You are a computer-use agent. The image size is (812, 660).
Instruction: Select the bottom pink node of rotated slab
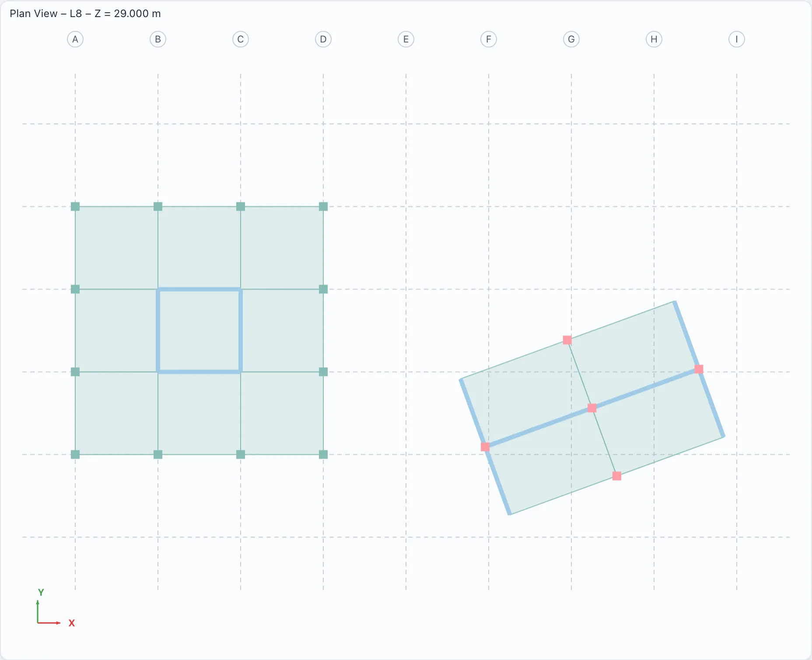click(617, 476)
